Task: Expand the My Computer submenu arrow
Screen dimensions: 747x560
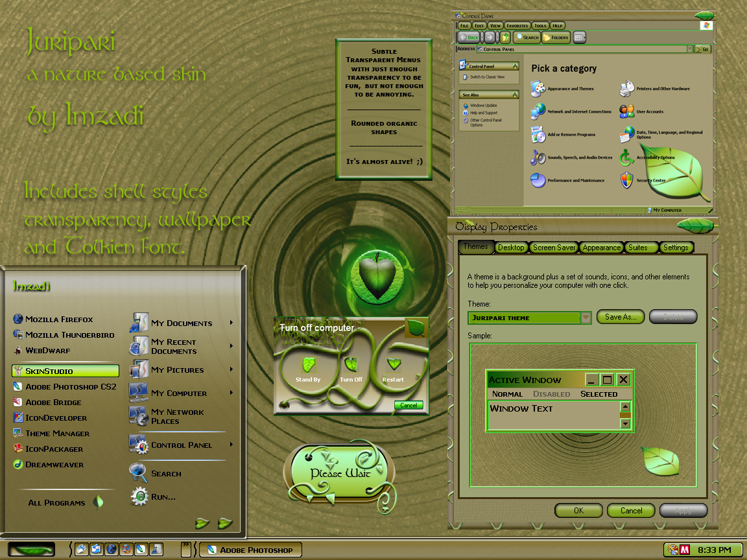Action: [x=231, y=393]
